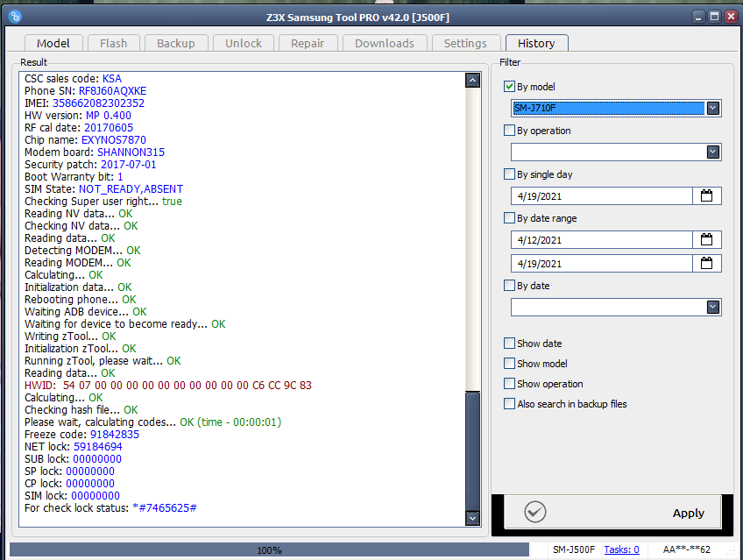The height and width of the screenshot is (560, 743).
Task: Click the SM-J710F model field
Action: [608, 108]
